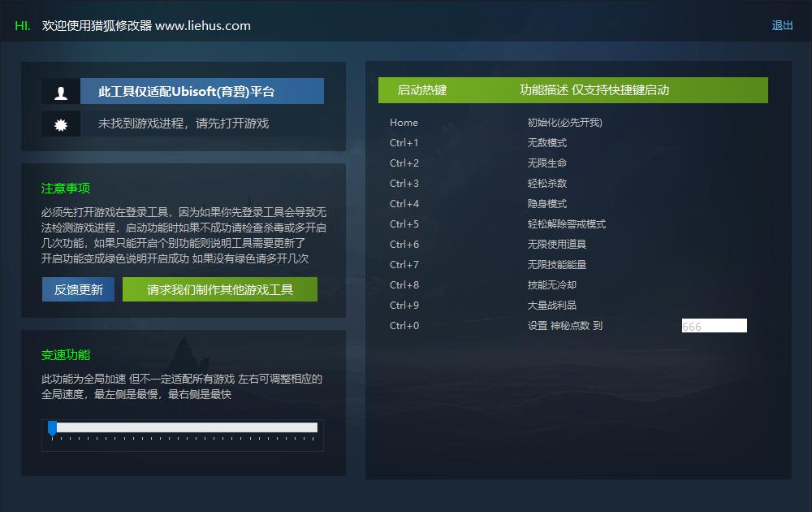Screen dimensions: 812x512
Task: Click the 无敌模式 function
Action: pos(546,142)
